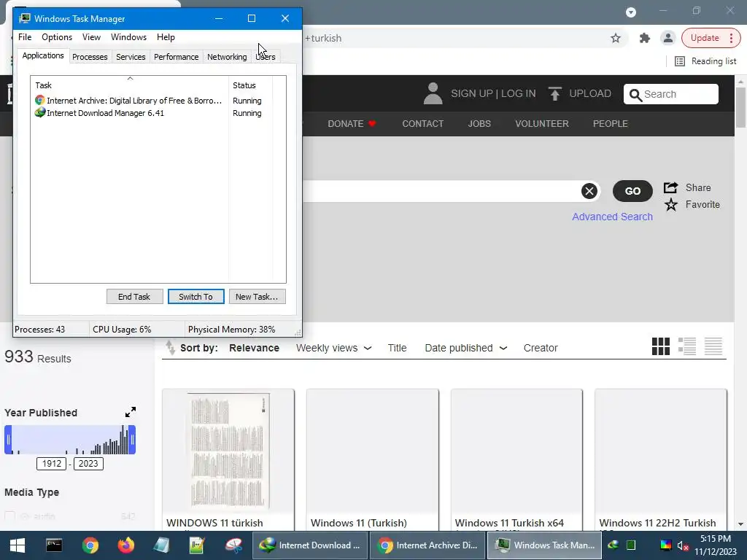The image size is (747, 560).
Task: Switch to detailed list view icon
Action: click(x=686, y=346)
